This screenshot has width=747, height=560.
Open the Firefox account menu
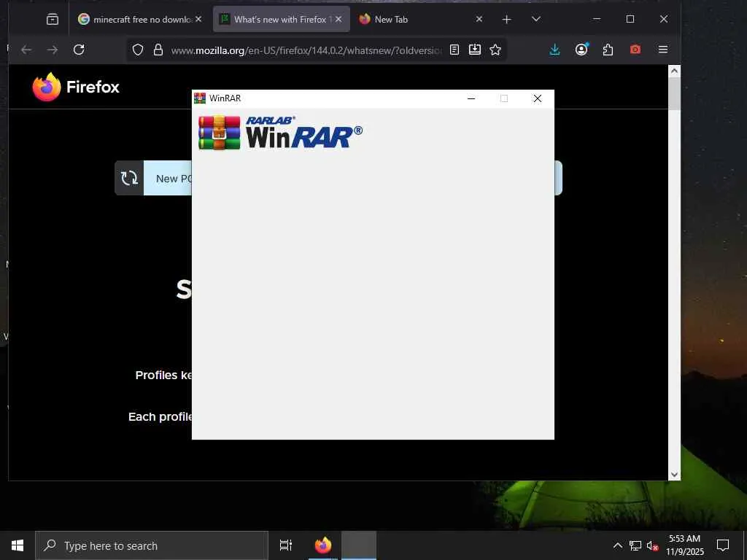[581, 50]
